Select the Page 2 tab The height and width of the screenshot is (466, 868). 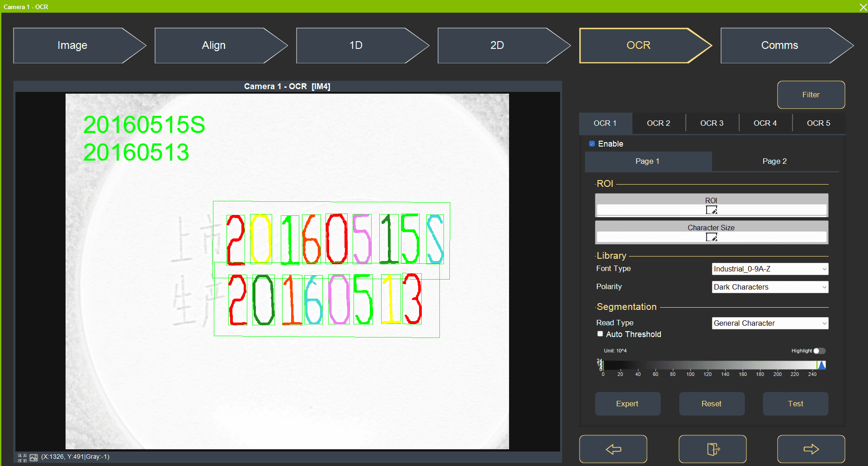[775, 161]
